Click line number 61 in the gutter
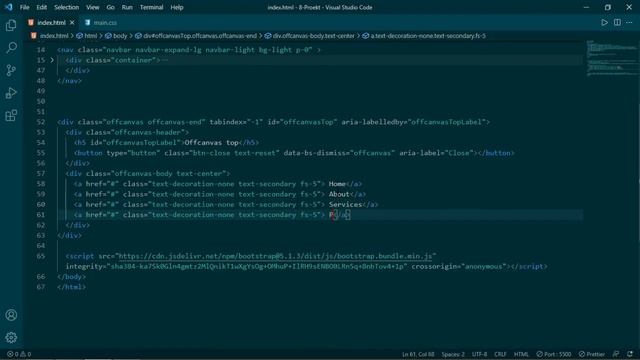The height and width of the screenshot is (360, 640). pos(40,215)
